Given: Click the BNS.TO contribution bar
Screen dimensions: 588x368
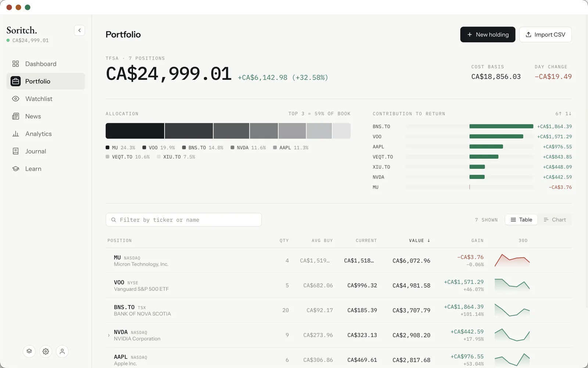Looking at the screenshot, I should point(501,126).
